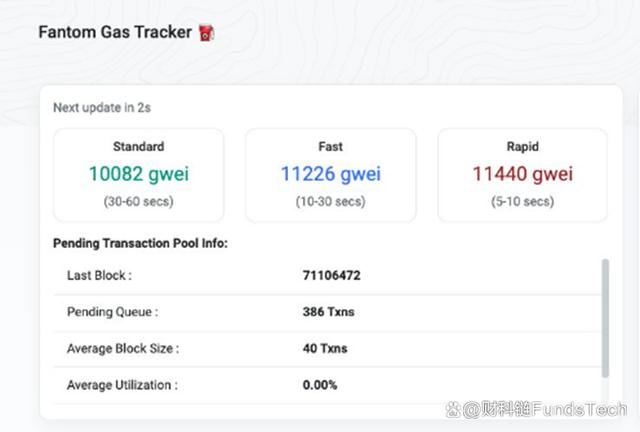Click the 10082 gwei value
Viewport: 640px width, 432px height.
point(139,174)
